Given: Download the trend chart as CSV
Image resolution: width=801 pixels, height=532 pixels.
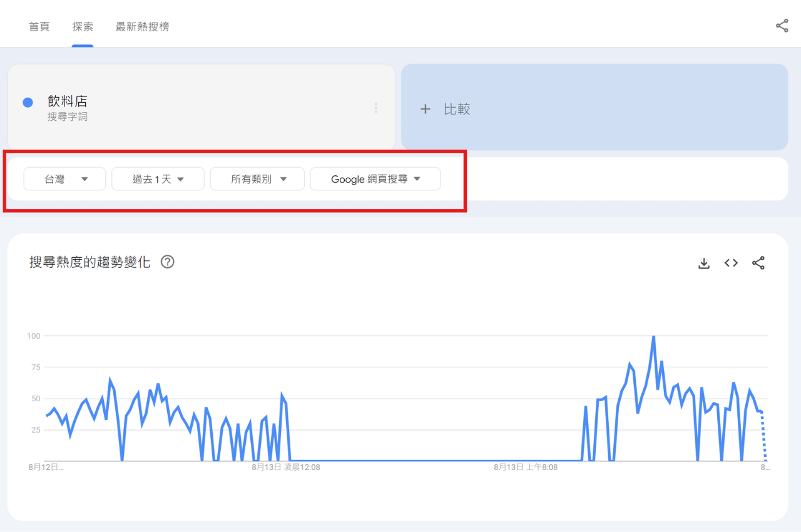Looking at the screenshot, I should [704, 263].
